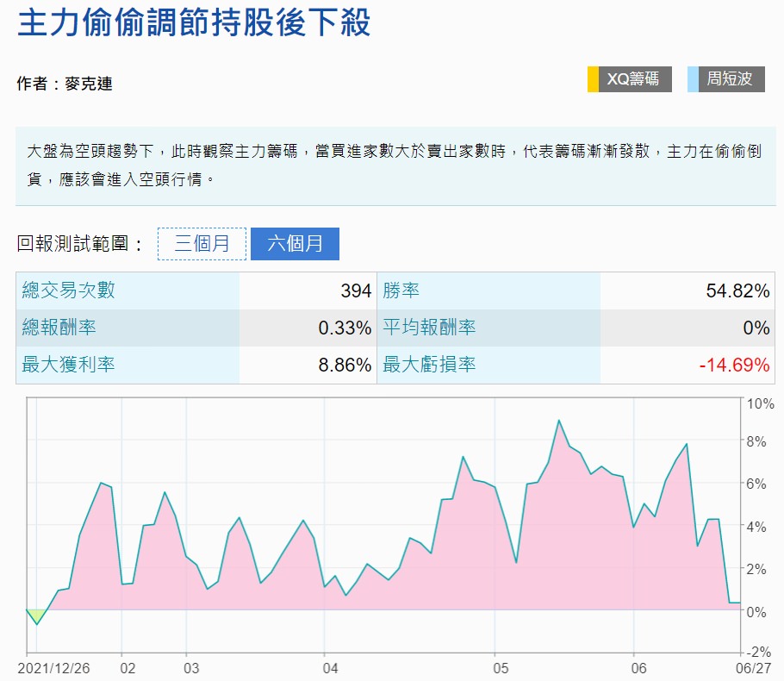Click the light blue bar beside 周短波
The height and width of the screenshot is (681, 784).
tap(693, 79)
